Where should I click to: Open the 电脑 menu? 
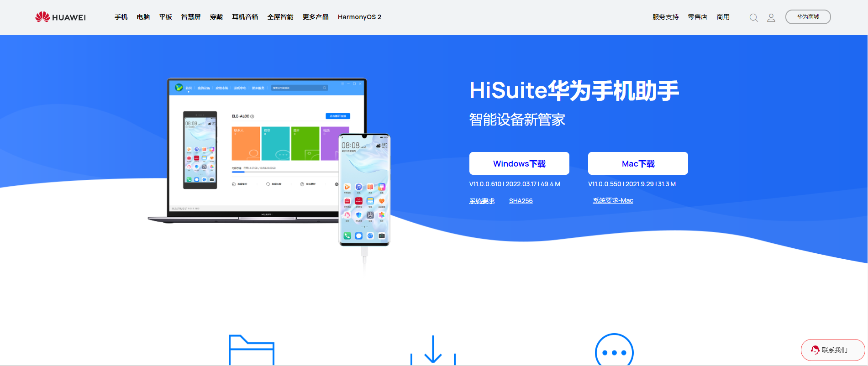pyautogui.click(x=143, y=17)
